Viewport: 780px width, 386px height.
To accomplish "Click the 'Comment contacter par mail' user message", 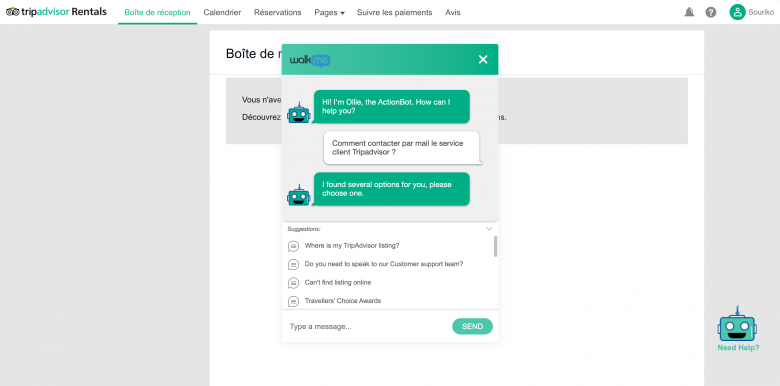I will tap(401, 148).
